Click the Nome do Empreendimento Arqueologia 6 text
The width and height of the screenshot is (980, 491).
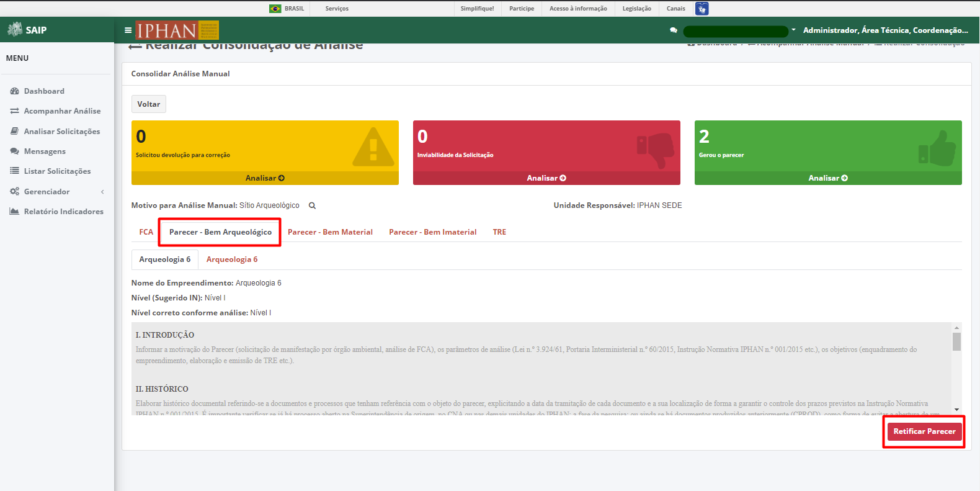click(x=206, y=283)
